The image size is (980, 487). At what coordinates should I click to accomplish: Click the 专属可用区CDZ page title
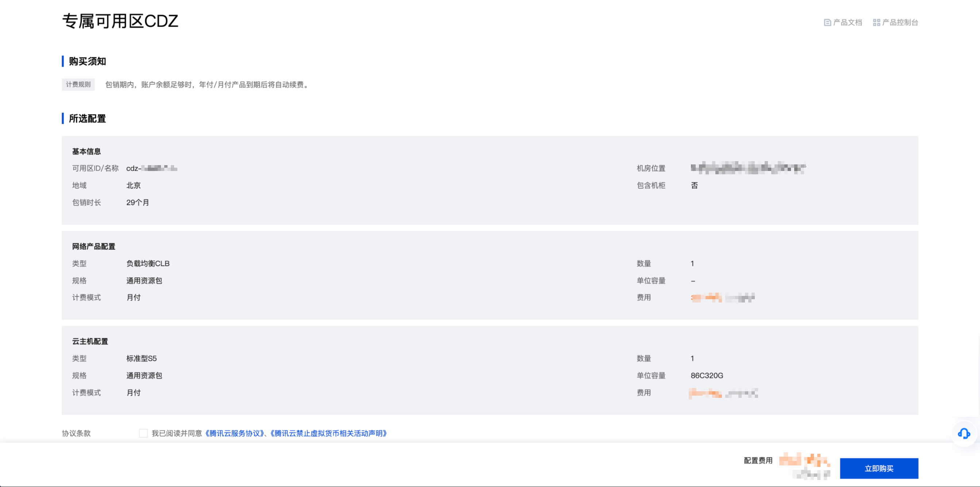tap(120, 21)
